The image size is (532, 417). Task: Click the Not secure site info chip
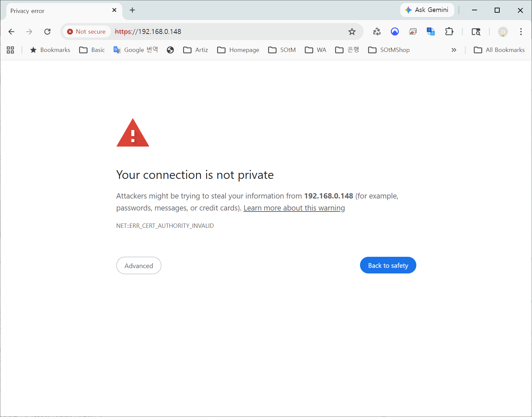(87, 32)
